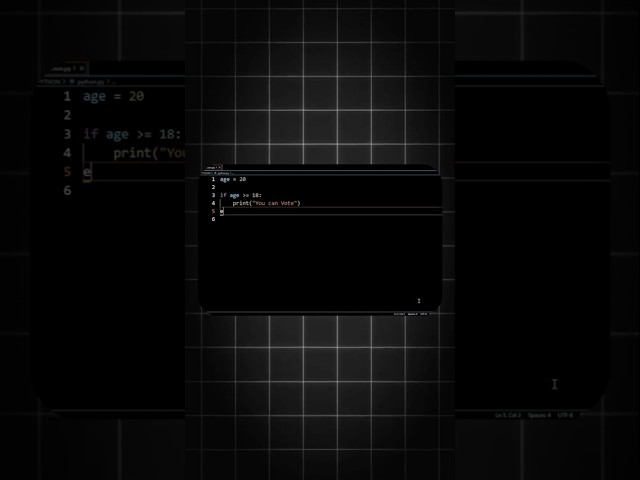Open "Ln 5, Col 2" in background status bar
Screen dimensions: 640x480
[x=508, y=415]
